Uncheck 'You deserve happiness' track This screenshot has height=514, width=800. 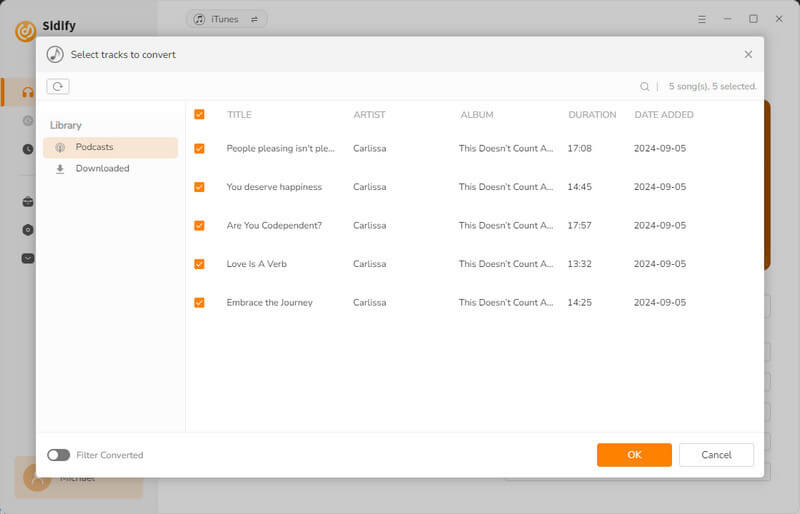(199, 187)
